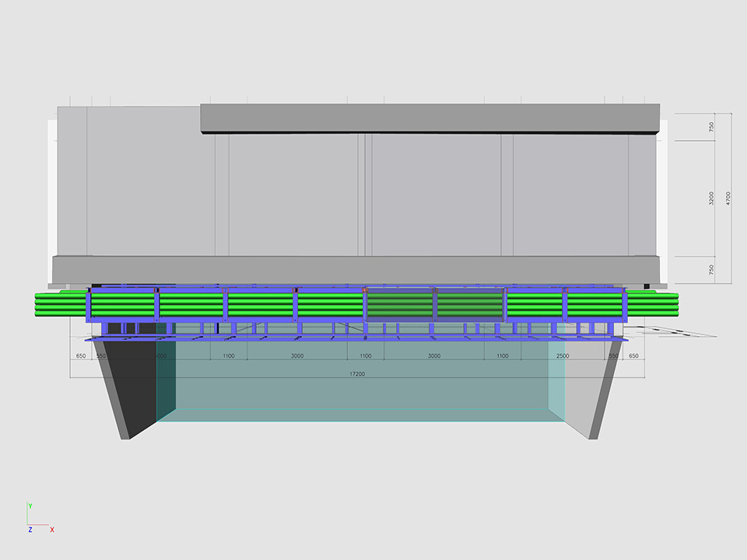Click the leftmost 1100 dimension label
This screenshot has height=560, width=747.
pyautogui.click(x=228, y=355)
